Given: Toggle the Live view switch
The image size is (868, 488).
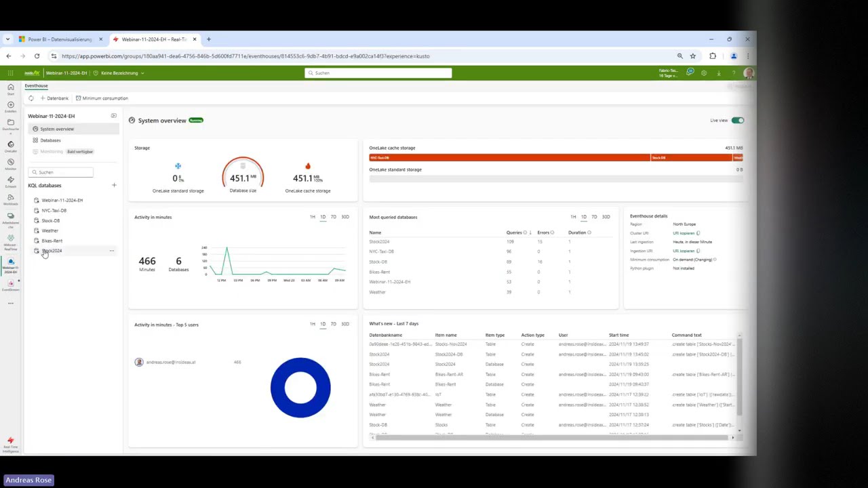Looking at the screenshot, I should point(738,121).
